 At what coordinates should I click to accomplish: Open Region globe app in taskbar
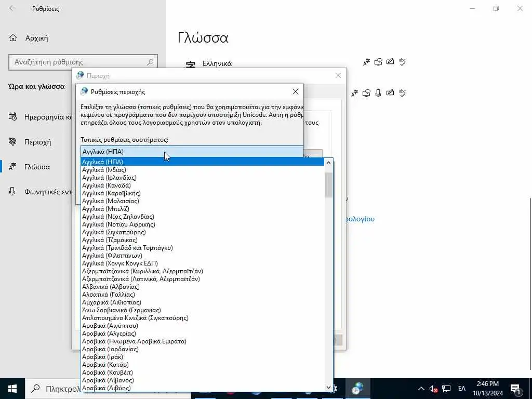[357, 389]
